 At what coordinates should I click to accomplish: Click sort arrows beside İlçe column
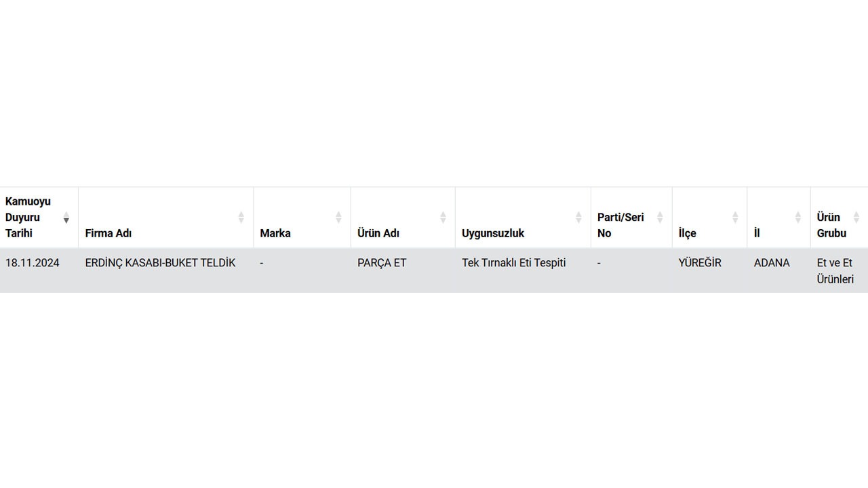click(735, 218)
